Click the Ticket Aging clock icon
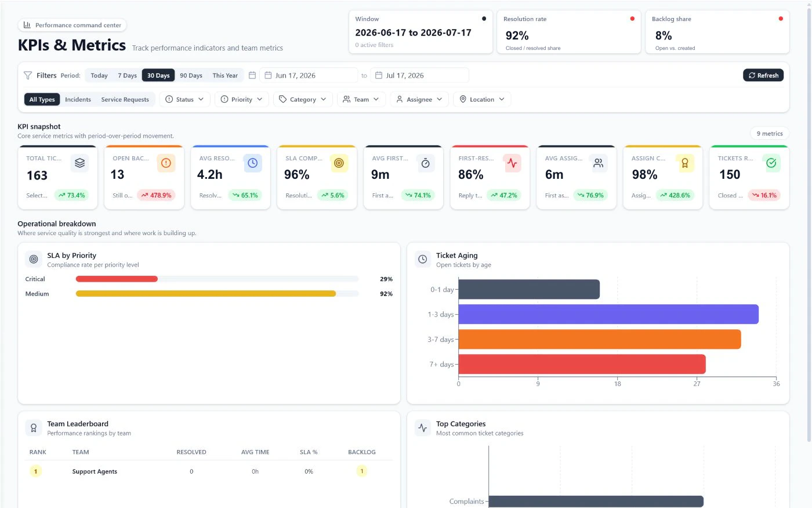This screenshot has width=812, height=508. [423, 259]
